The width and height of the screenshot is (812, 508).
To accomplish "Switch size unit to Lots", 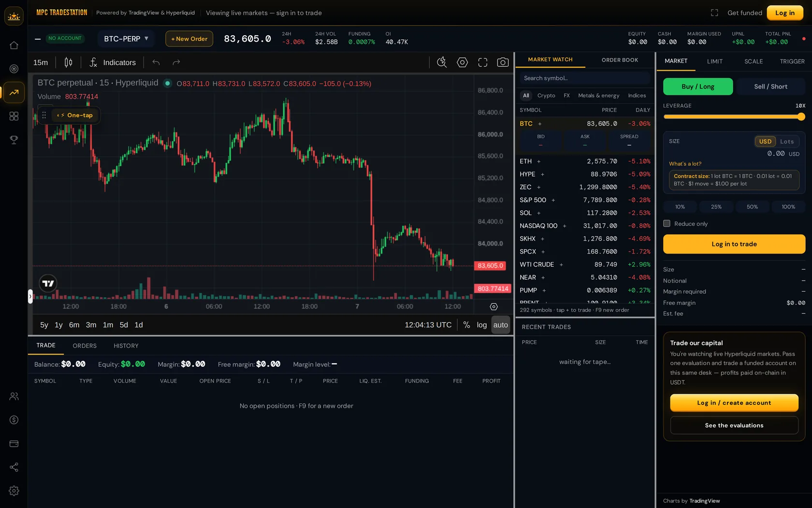I will coord(787,141).
